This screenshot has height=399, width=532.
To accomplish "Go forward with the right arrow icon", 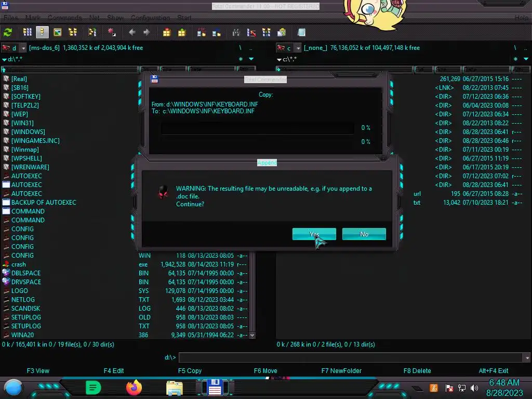I will [147, 33].
